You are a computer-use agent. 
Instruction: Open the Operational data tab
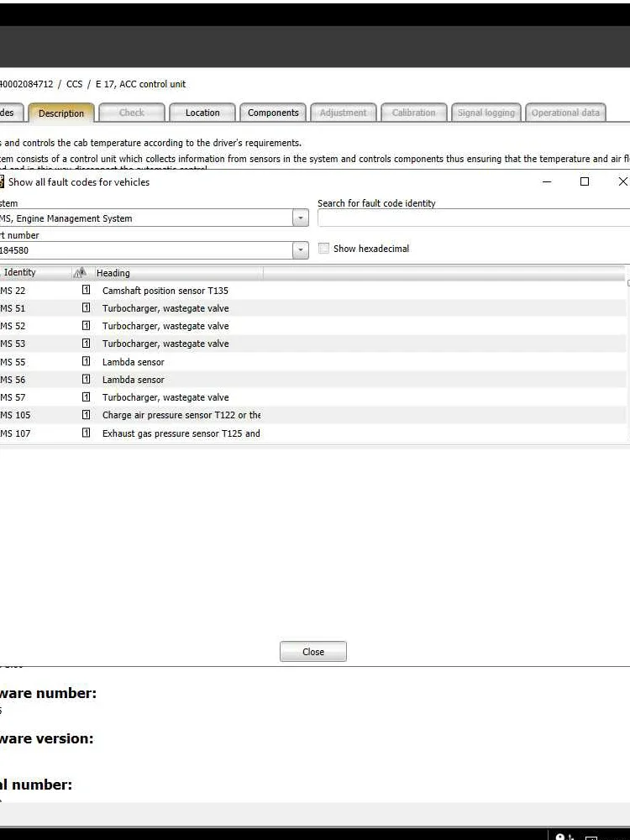tap(565, 113)
